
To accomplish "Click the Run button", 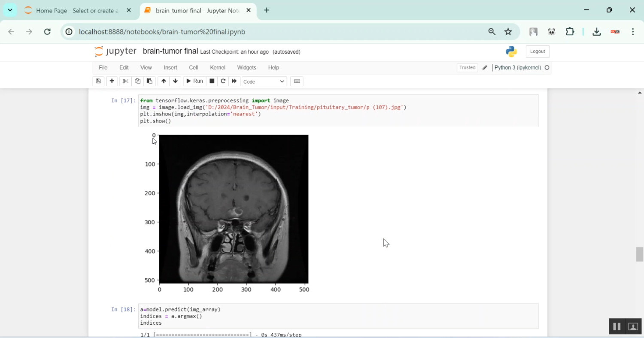I will [194, 81].
